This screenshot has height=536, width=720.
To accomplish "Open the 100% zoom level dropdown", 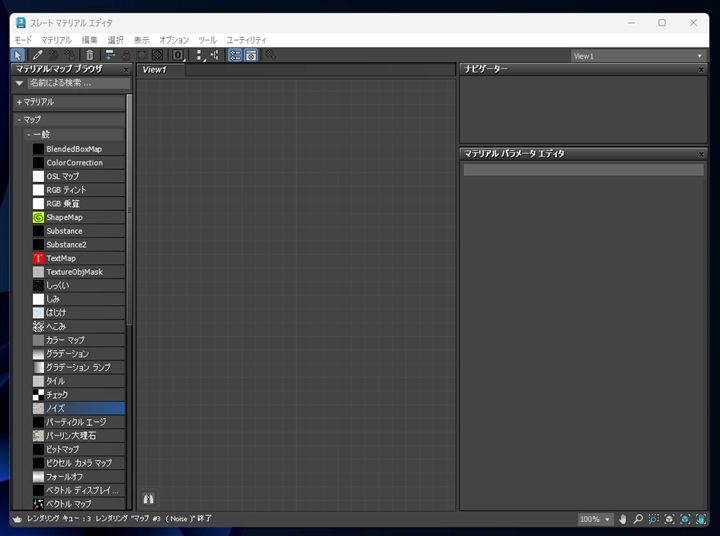I will 596,519.
